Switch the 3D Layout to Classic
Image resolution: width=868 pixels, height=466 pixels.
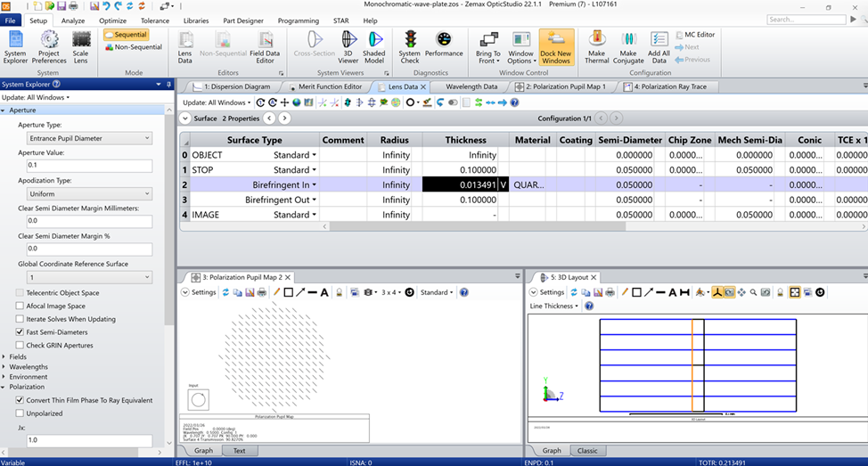point(587,451)
